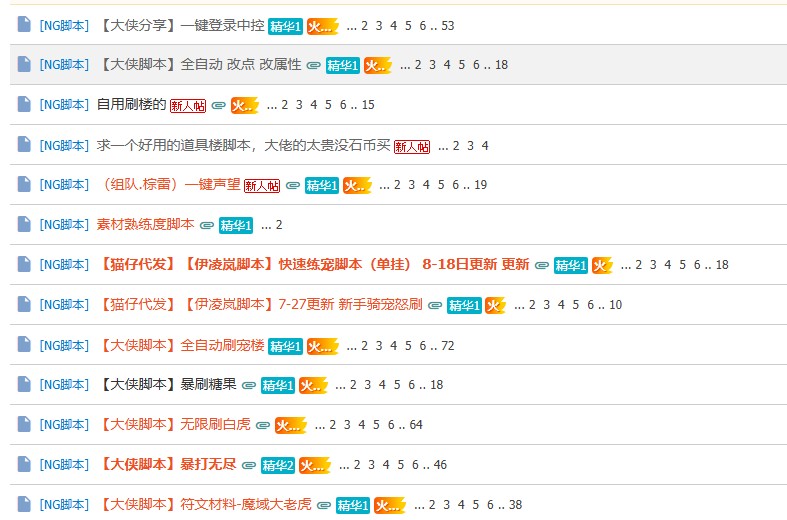Go to last page 53 of 一键登录中控
787x520 pixels.
(x=447, y=25)
